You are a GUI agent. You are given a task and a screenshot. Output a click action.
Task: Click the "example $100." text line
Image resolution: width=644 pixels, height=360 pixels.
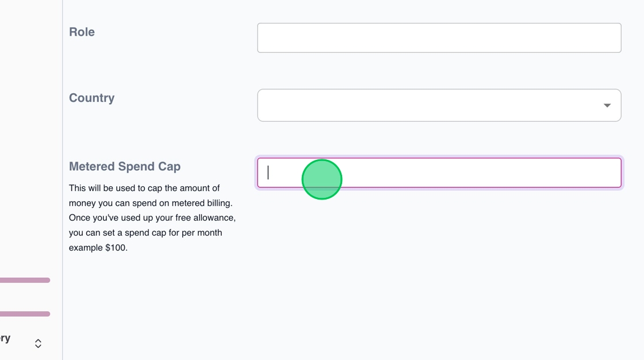pyautogui.click(x=98, y=248)
